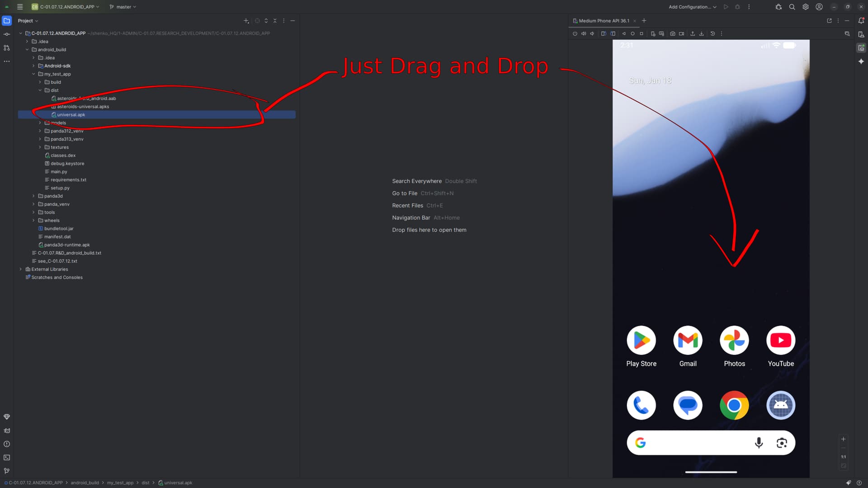Select the Medium Phone API 36.1 tab
The image size is (868, 488).
[604, 21]
